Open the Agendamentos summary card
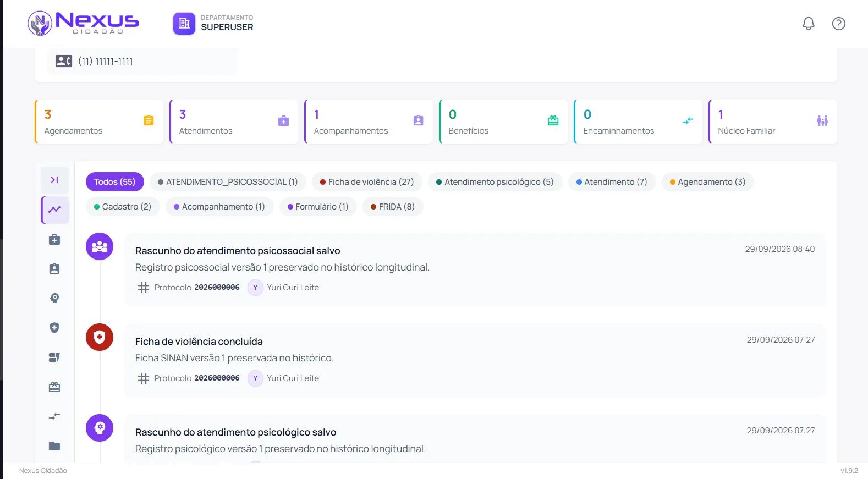 99,122
